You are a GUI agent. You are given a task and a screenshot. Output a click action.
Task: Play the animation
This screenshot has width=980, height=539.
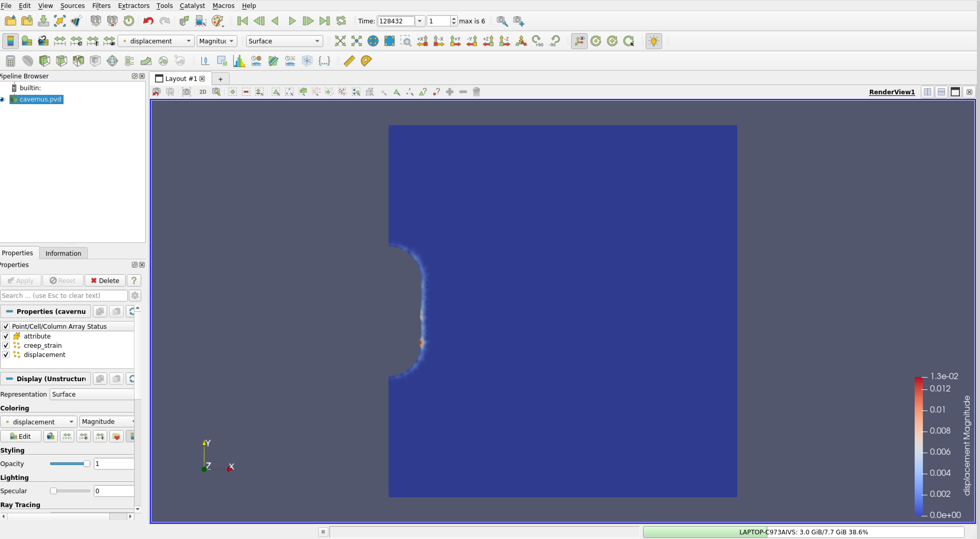tap(292, 21)
